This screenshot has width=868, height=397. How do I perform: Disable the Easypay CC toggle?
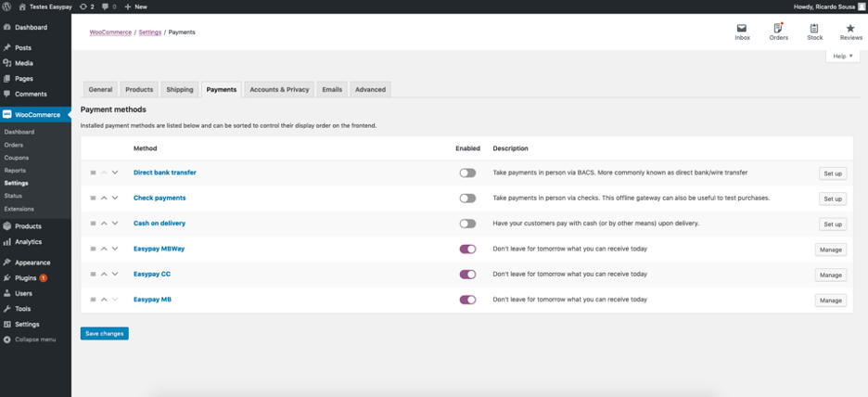(467, 274)
